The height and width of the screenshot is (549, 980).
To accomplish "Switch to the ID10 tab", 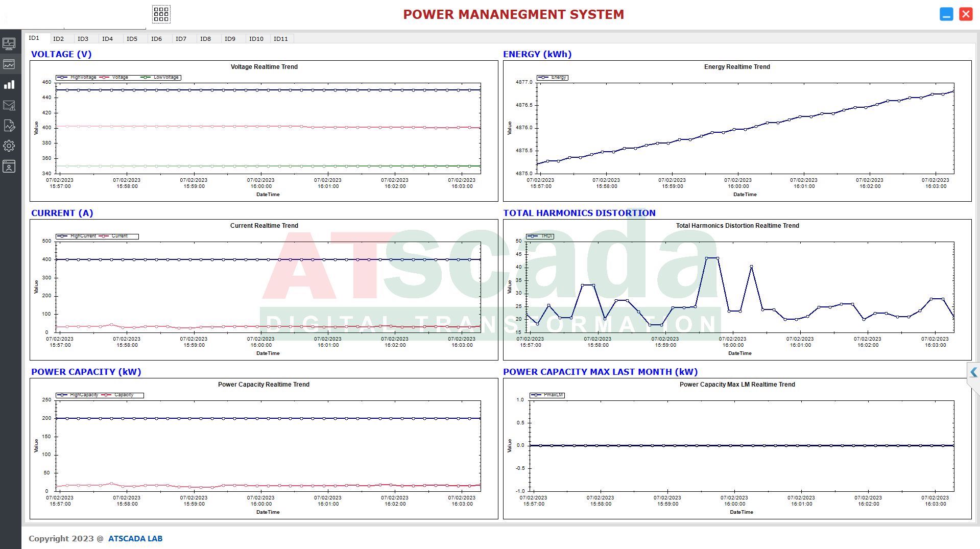I will click(256, 39).
